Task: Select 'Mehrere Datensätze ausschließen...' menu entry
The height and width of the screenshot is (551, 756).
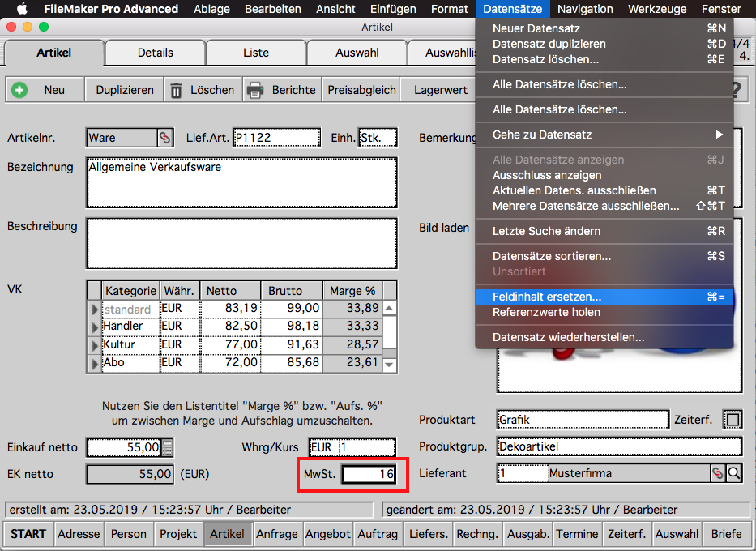Action: (604, 206)
